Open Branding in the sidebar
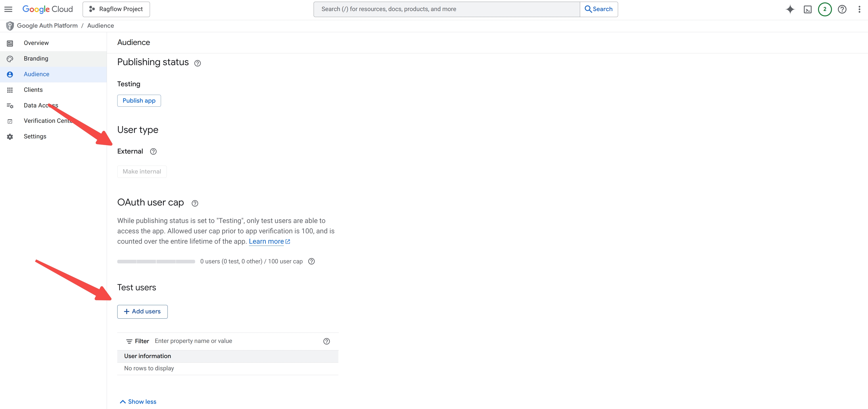The width and height of the screenshot is (868, 409). 53,59
